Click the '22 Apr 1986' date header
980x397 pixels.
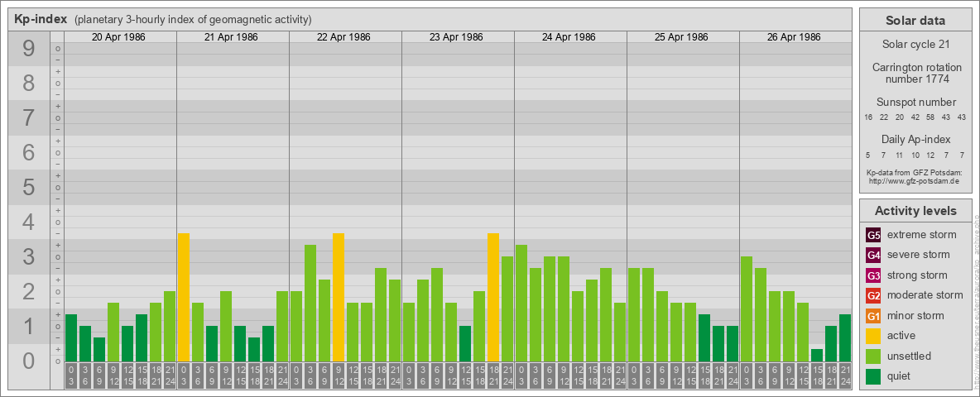(x=343, y=37)
